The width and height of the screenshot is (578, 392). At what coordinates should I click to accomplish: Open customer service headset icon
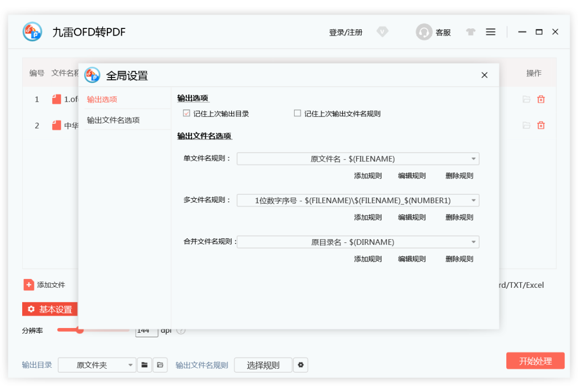(x=424, y=32)
